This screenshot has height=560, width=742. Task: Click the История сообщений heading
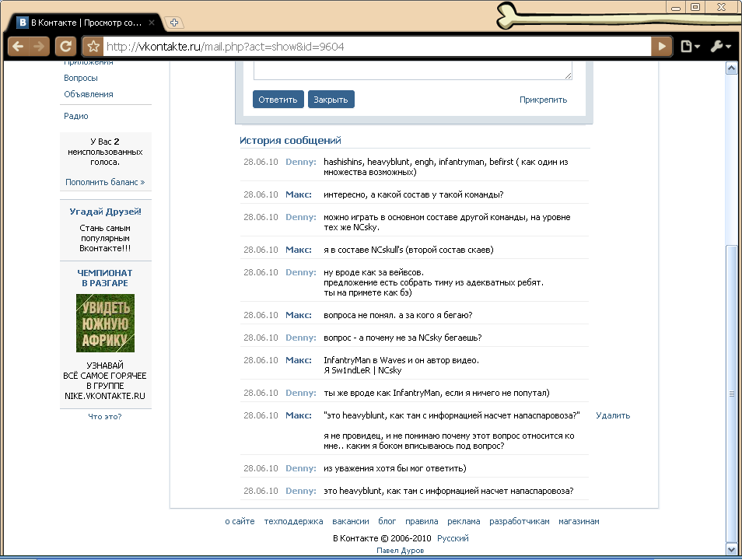tap(290, 140)
